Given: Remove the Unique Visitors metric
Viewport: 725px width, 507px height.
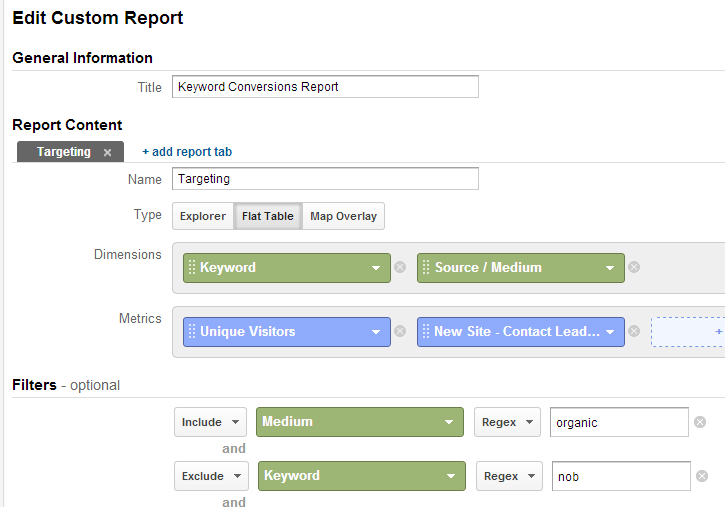Looking at the screenshot, I should 400,331.
